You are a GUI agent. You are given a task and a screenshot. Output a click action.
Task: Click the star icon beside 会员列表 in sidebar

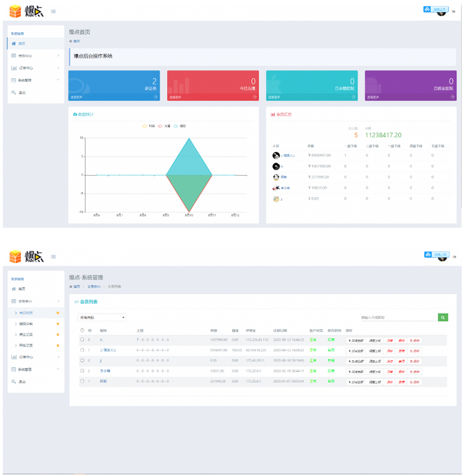click(57, 313)
